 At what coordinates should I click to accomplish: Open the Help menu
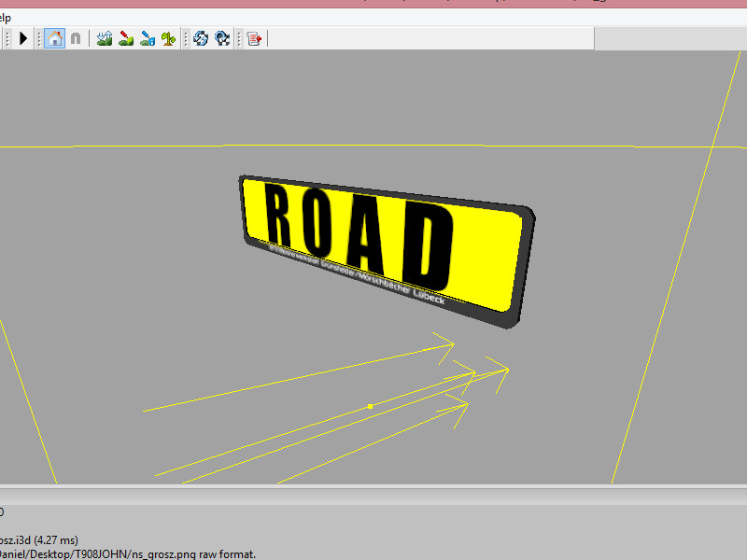(x=5, y=18)
